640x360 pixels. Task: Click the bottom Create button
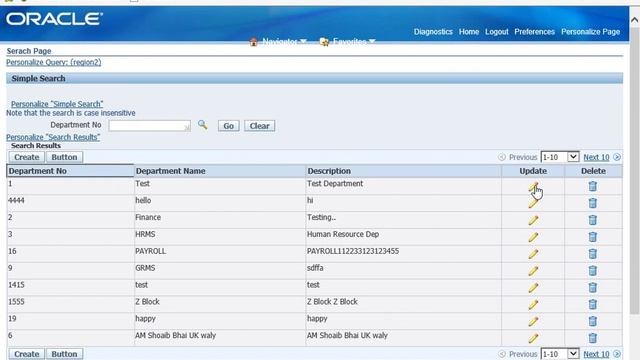(x=27, y=354)
